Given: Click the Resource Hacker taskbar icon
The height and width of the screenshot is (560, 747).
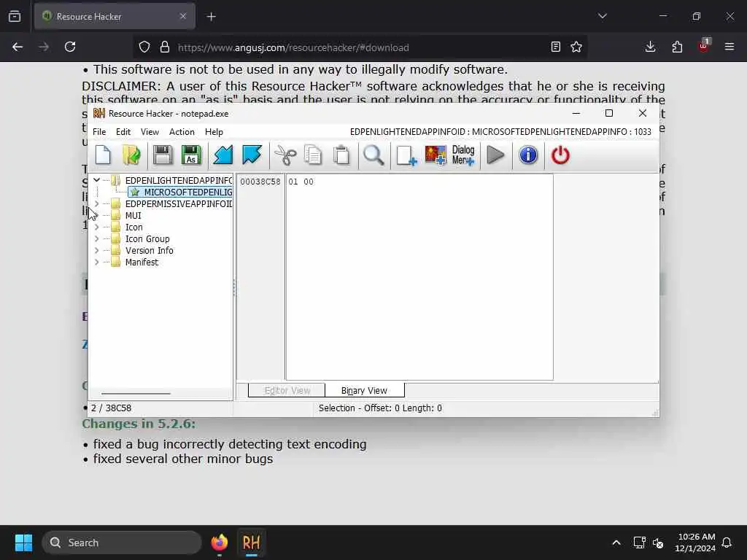Looking at the screenshot, I should pos(252,542).
